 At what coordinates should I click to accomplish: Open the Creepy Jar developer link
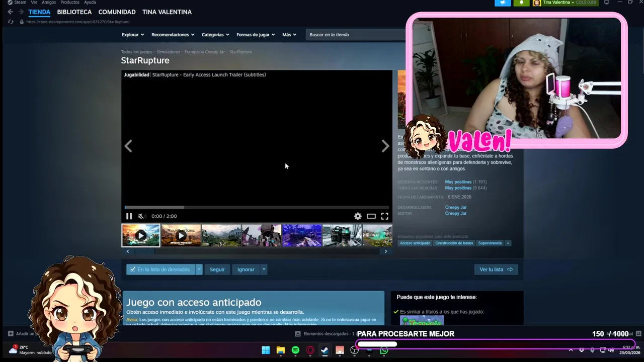(x=456, y=208)
